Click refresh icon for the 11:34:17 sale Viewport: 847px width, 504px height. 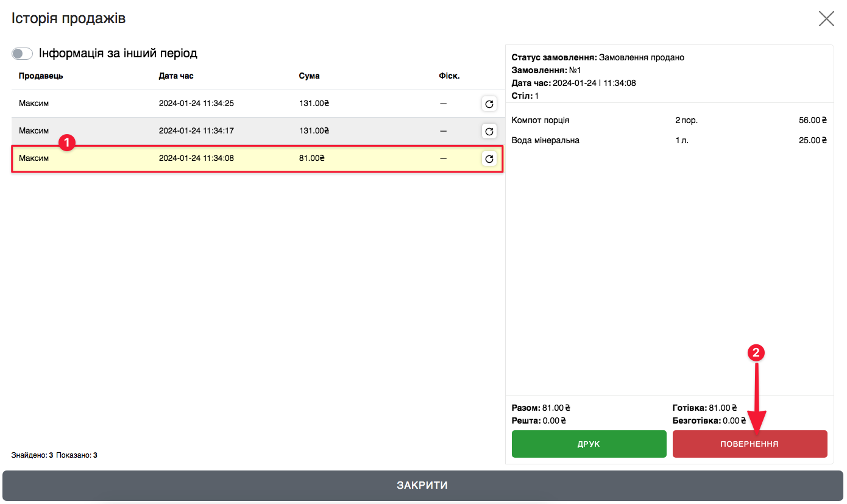coord(489,131)
